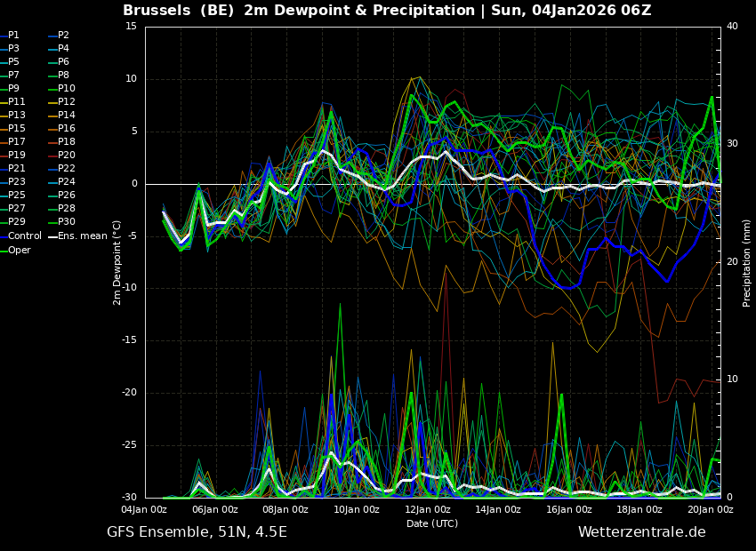Click the P26 legend entry
The width and height of the screenshot is (756, 551).
[62, 195]
